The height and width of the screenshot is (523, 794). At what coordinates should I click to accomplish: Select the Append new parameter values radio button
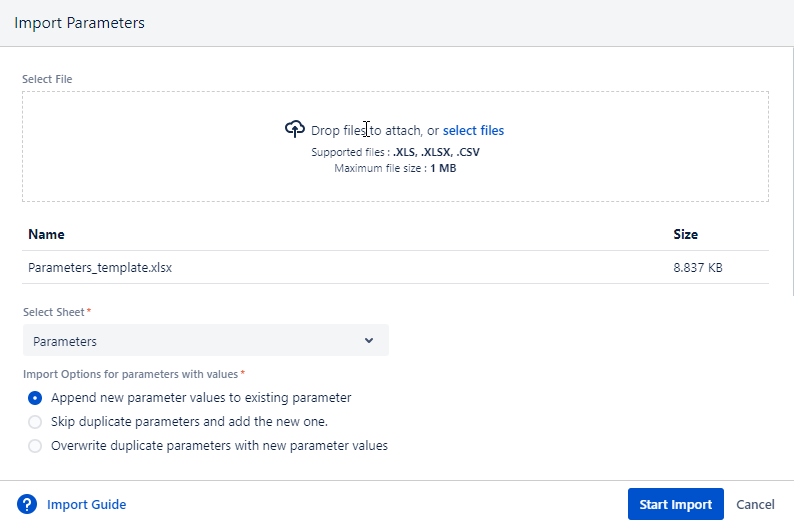click(x=35, y=397)
